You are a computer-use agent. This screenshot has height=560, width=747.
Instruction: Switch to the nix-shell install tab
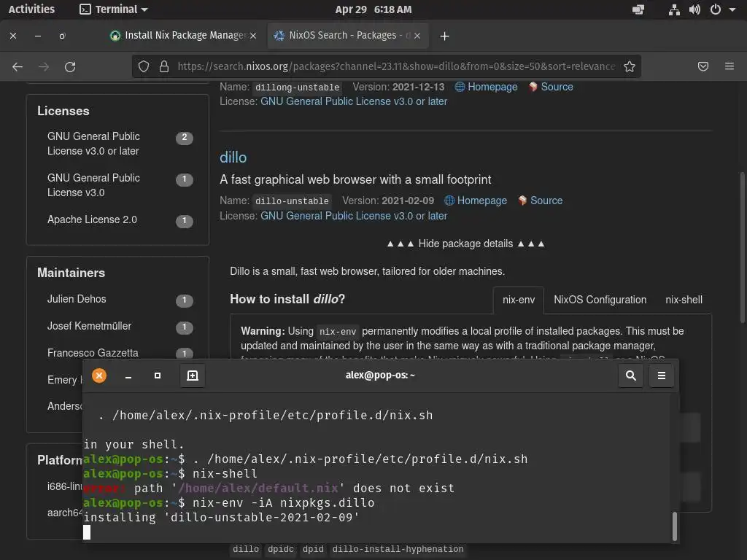(684, 300)
